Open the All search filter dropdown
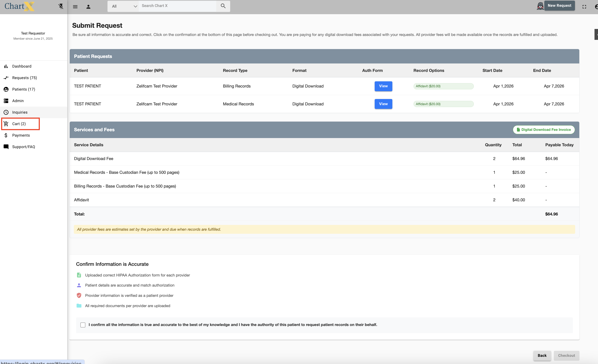This screenshot has height=364, width=598. pos(123,6)
